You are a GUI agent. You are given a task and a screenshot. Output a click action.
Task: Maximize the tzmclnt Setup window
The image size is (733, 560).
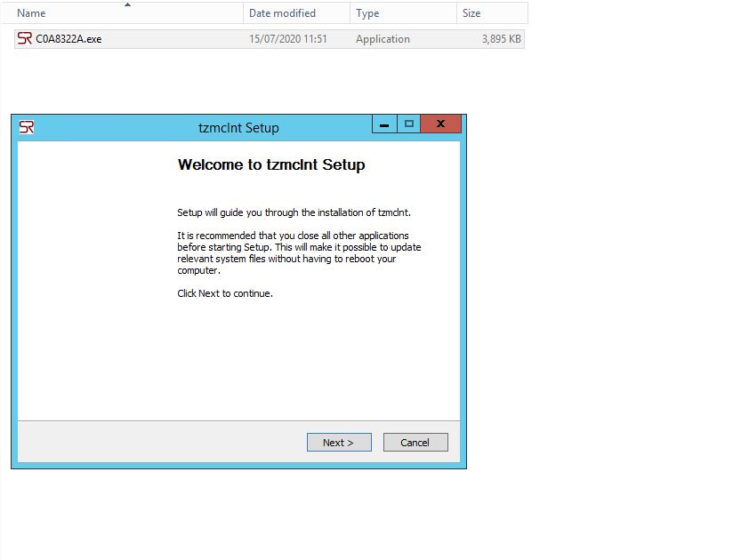pos(409,125)
